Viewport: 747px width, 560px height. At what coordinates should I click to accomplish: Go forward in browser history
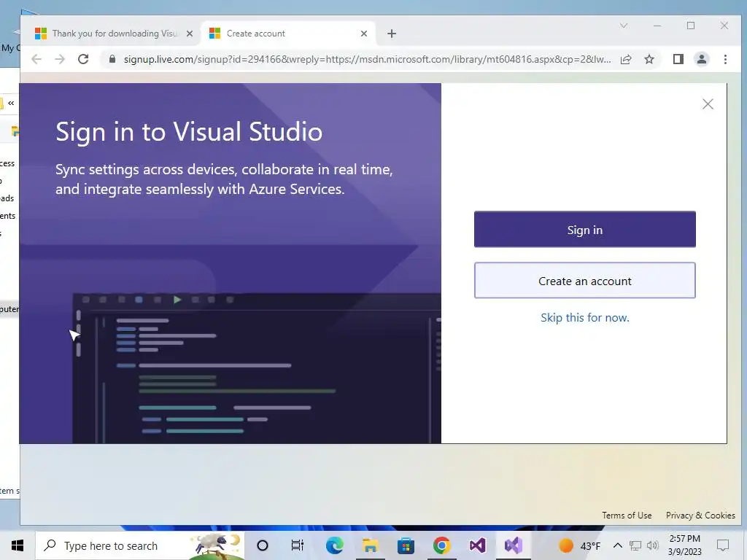[60, 59]
